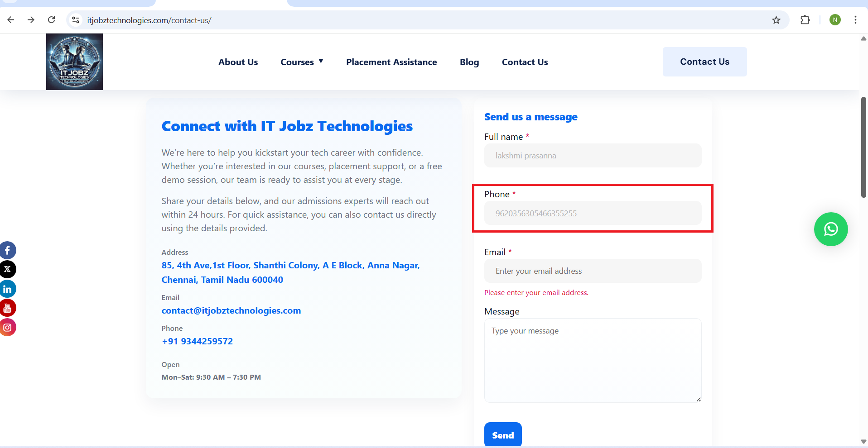Open the X (Twitter) social icon

click(x=7, y=269)
